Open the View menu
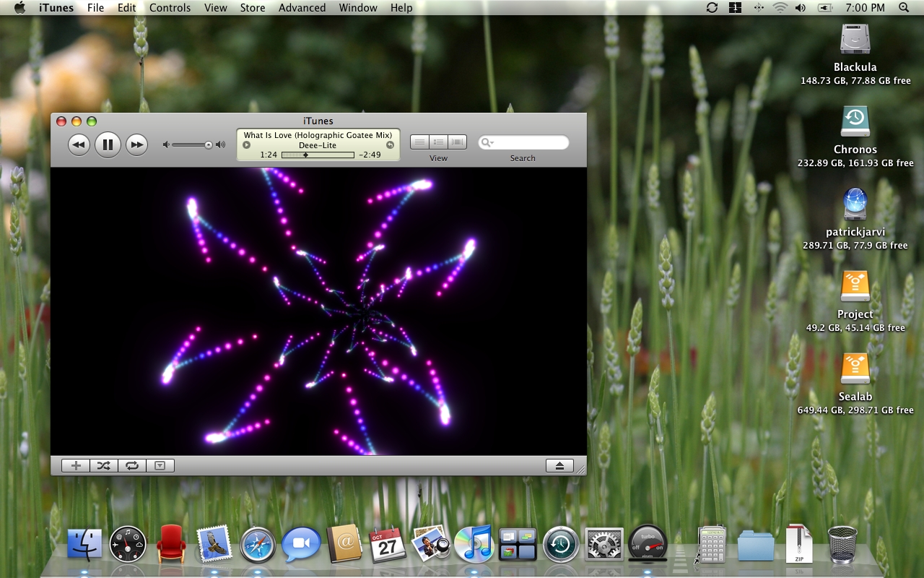Viewport: 924px width, 578px height. pos(216,8)
